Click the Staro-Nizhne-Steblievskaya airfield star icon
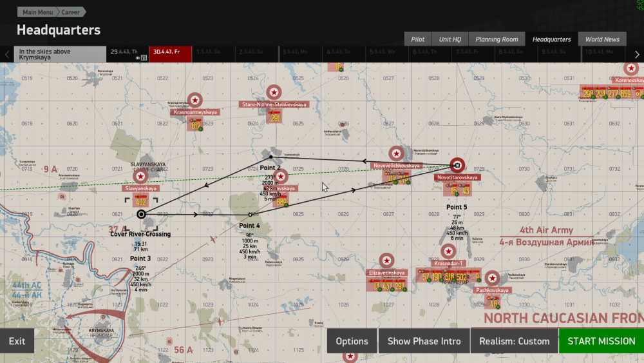Screen dimensions: 644x363 [x=274, y=92]
